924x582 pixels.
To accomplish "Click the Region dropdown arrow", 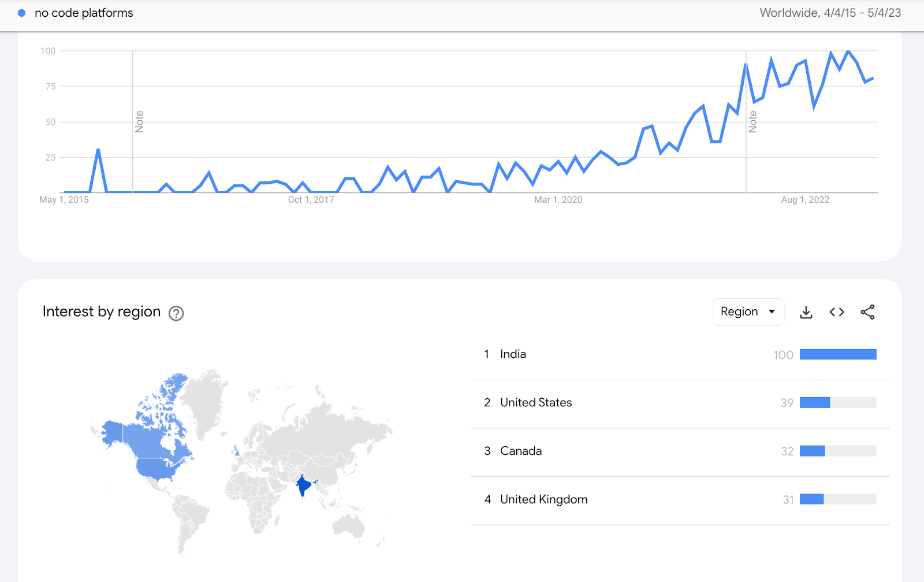I will [x=772, y=312].
